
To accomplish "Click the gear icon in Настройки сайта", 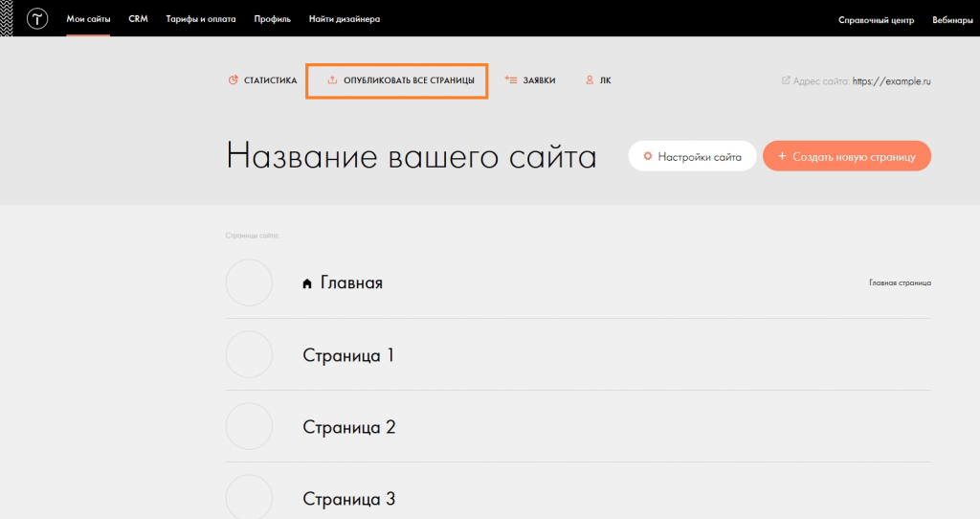I will (x=648, y=156).
